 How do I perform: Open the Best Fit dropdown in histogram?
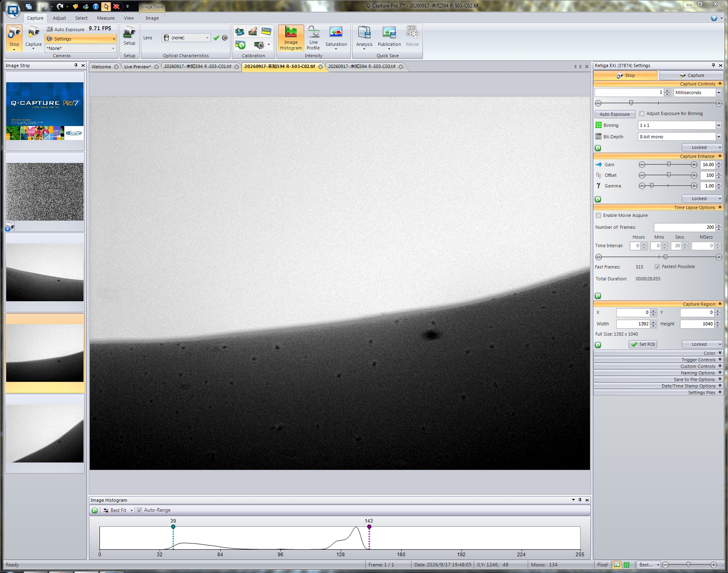[131, 510]
